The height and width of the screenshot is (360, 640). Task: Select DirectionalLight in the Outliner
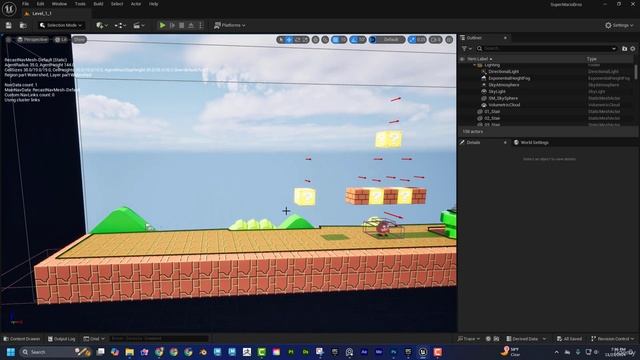click(504, 71)
